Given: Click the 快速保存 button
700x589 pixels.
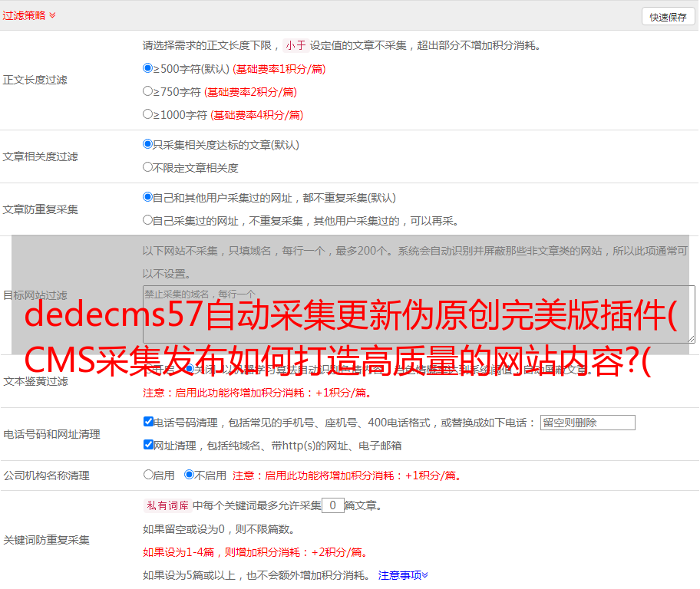Looking at the screenshot, I should click(668, 17).
